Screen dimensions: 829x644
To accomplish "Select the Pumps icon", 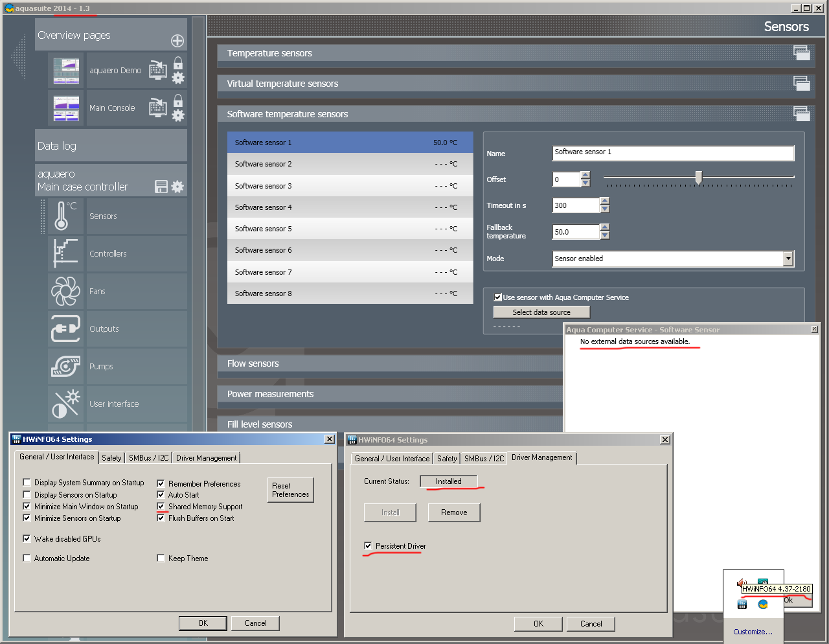I will point(65,367).
